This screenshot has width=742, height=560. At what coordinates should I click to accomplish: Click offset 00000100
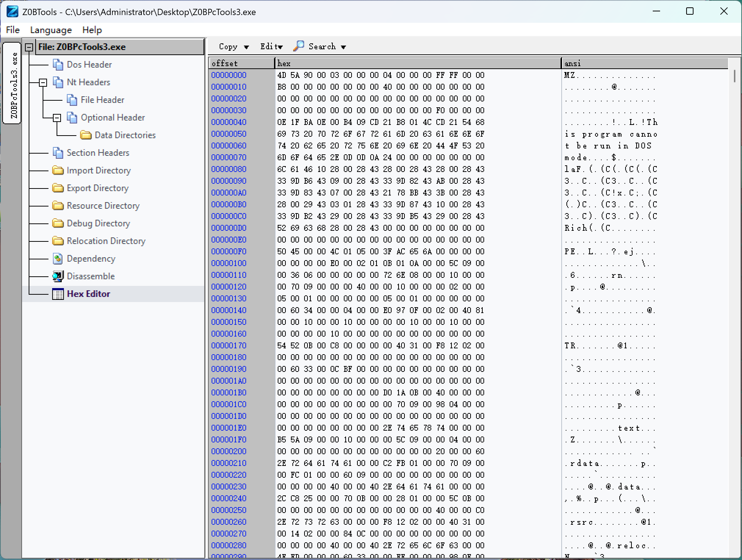pyautogui.click(x=229, y=263)
